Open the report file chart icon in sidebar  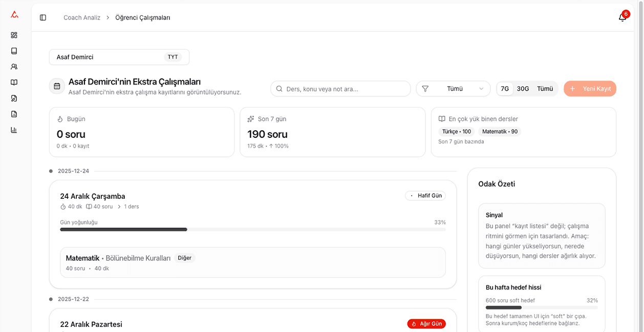tap(14, 114)
